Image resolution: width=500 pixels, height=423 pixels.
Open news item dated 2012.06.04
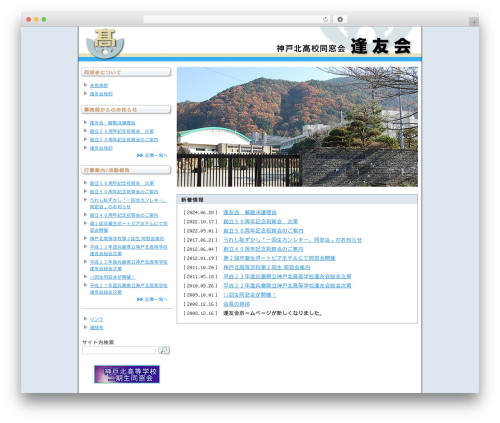tap(263, 249)
